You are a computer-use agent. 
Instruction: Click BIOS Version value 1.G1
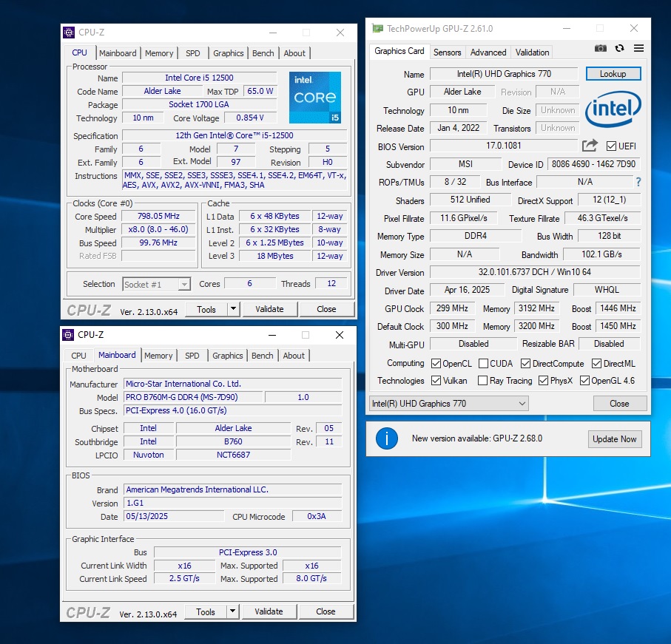pos(233,503)
